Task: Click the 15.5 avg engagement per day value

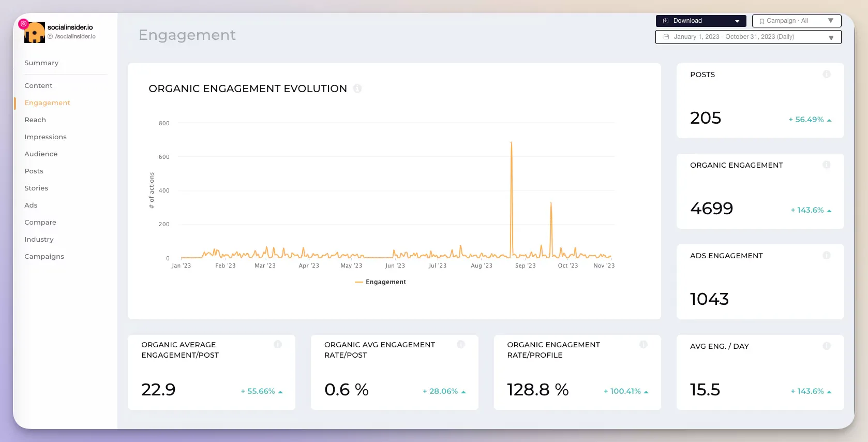Action: [x=705, y=390]
